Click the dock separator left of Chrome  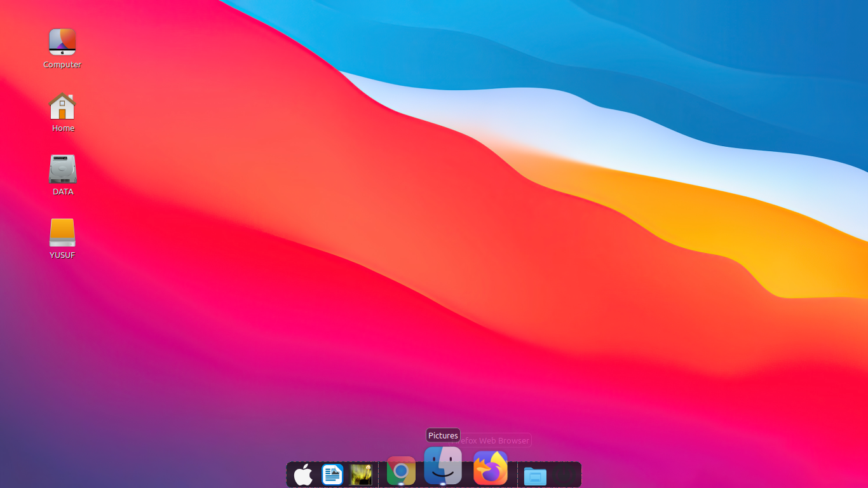[379, 474]
